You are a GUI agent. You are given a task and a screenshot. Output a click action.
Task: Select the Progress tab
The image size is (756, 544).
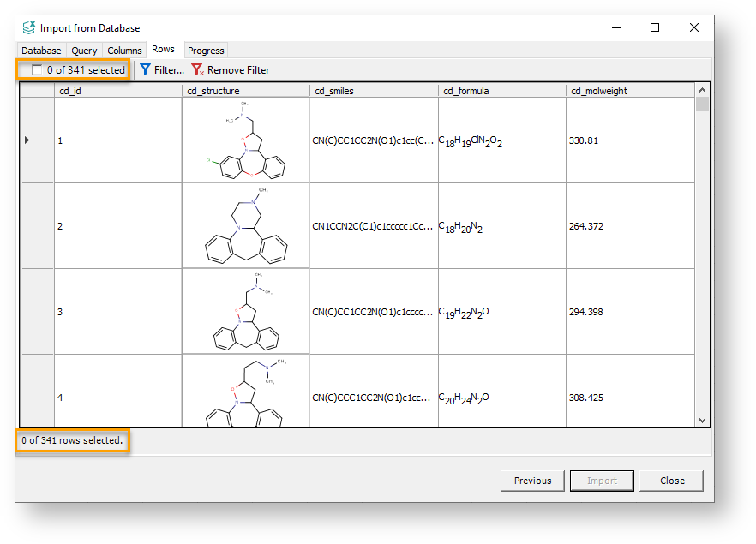(206, 51)
